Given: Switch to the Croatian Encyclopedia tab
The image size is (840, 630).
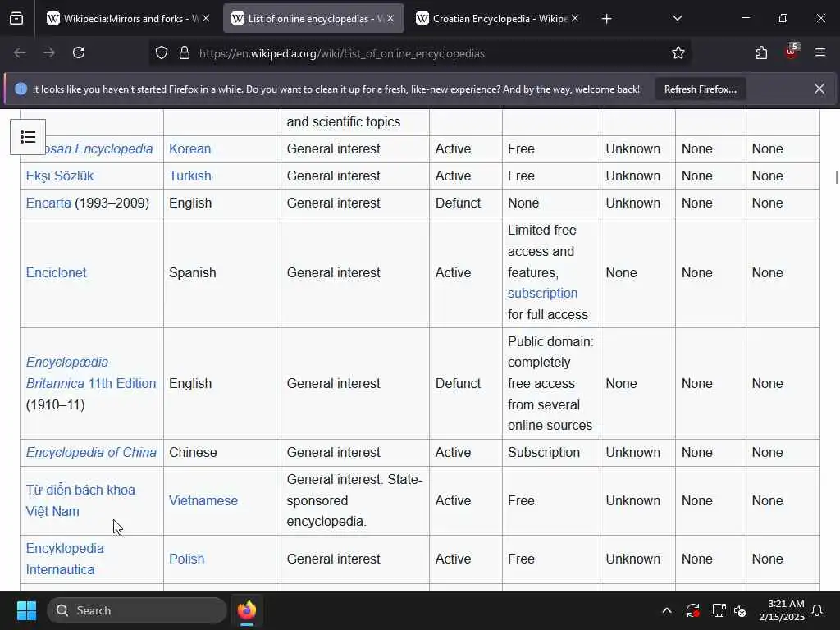Looking at the screenshot, I should click(498, 19).
